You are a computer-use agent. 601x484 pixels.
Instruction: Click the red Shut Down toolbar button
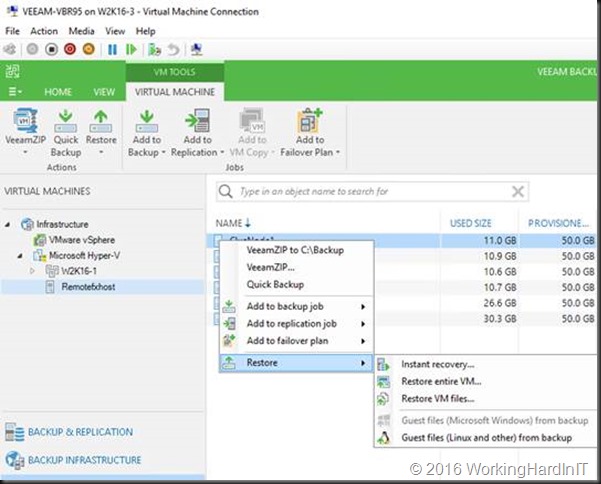(70, 49)
